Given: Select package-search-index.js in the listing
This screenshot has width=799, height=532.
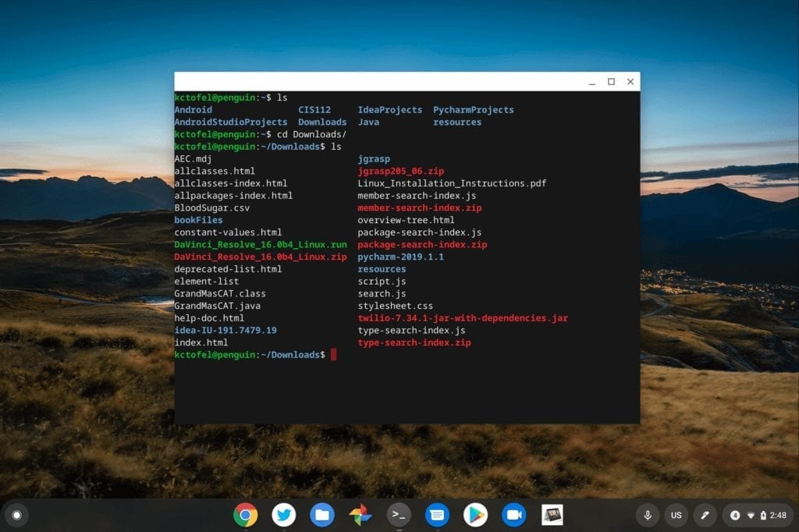Looking at the screenshot, I should pos(419,232).
